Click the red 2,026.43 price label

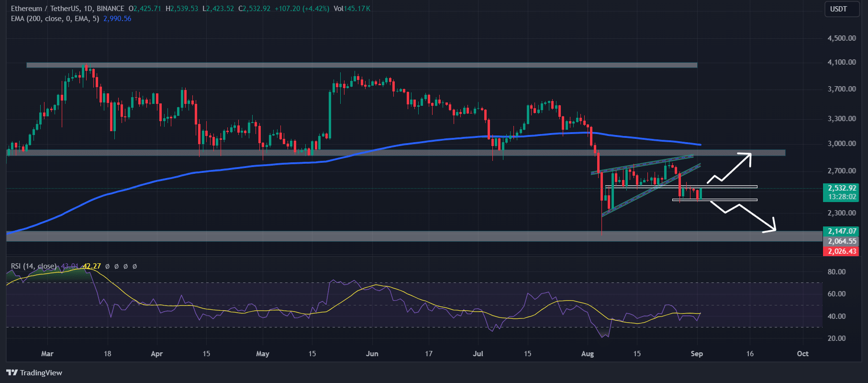coord(841,251)
